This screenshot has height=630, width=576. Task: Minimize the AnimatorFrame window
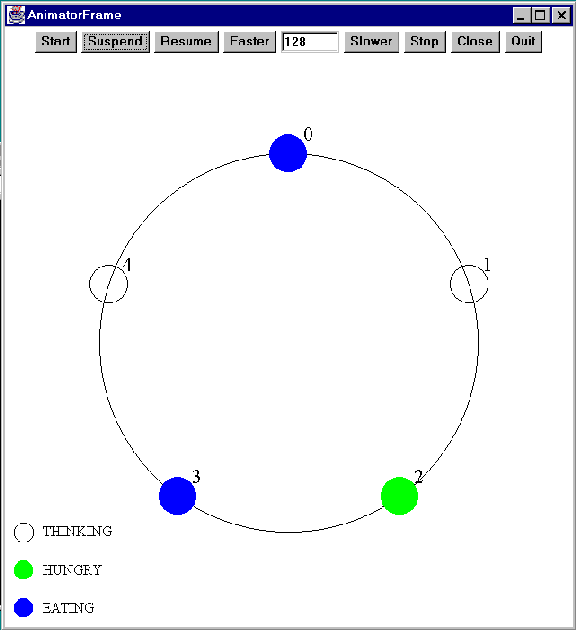point(522,15)
